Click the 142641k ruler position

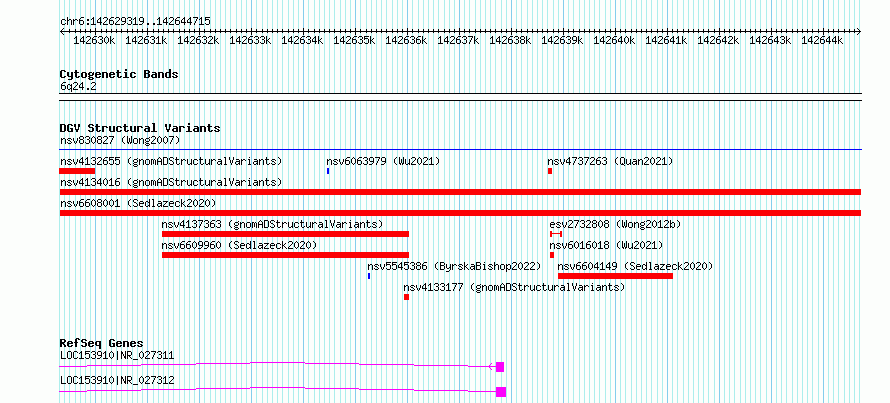(x=666, y=40)
